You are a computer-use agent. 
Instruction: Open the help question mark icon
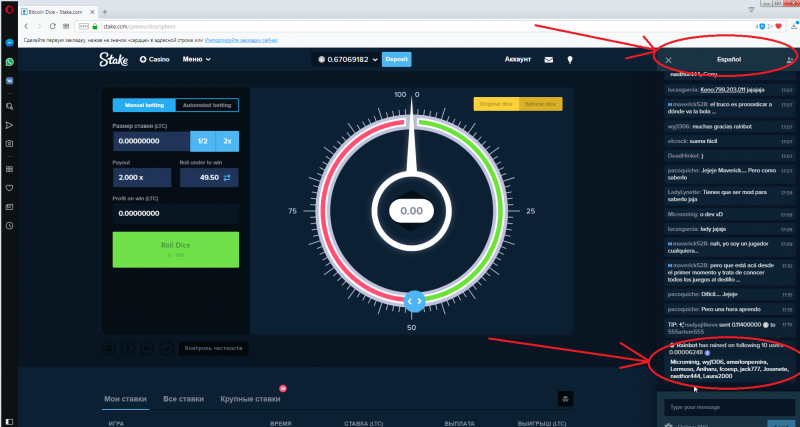[x=128, y=348]
